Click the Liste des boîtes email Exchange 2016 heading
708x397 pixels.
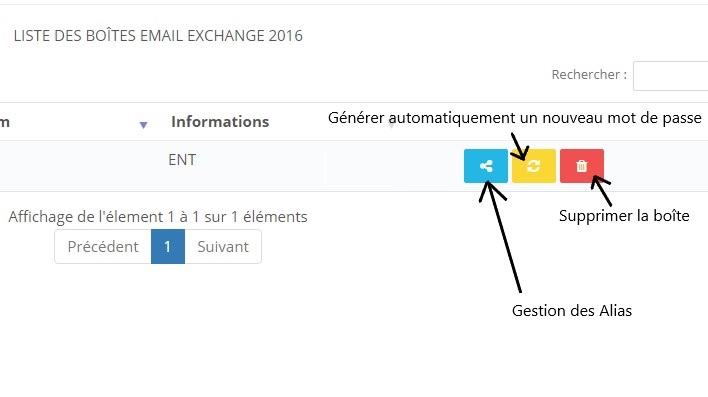pyautogui.click(x=158, y=36)
